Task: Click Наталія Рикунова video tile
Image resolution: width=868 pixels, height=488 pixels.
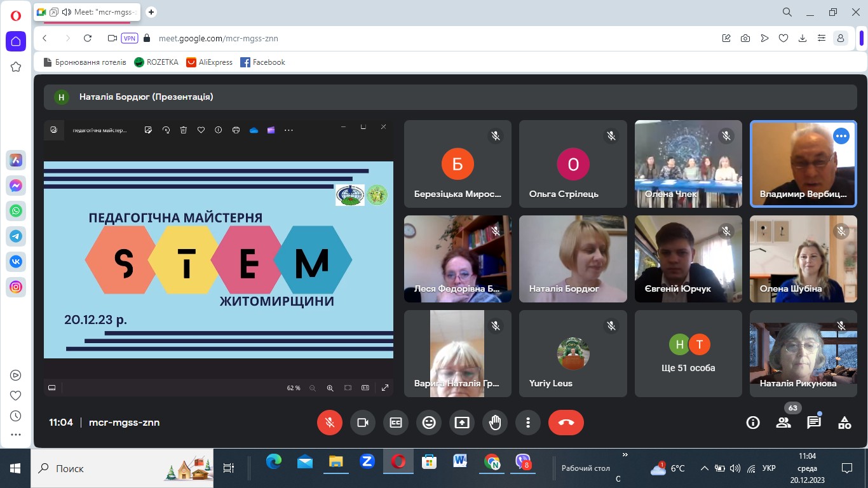Action: [803, 353]
